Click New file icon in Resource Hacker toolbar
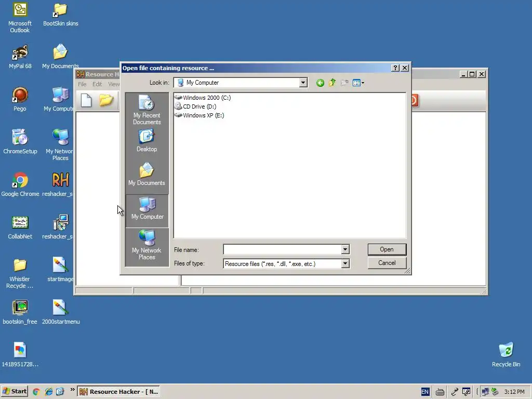The image size is (532, 399). point(86,100)
